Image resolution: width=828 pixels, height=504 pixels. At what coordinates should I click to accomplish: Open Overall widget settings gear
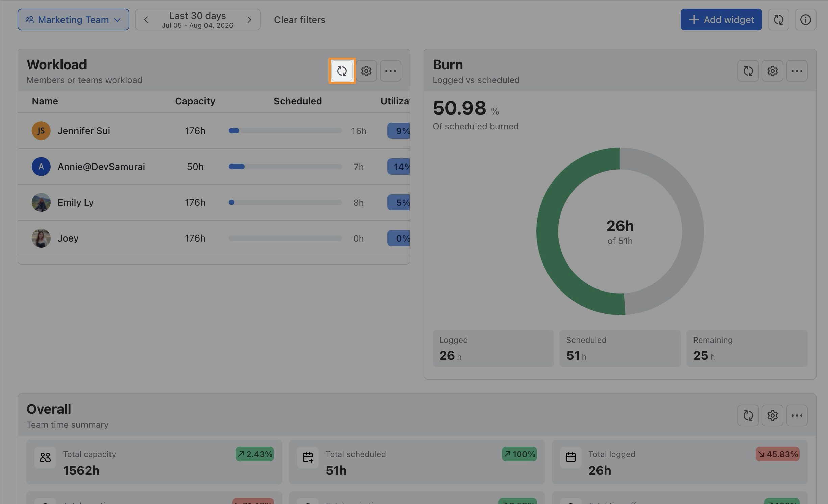tap(772, 415)
